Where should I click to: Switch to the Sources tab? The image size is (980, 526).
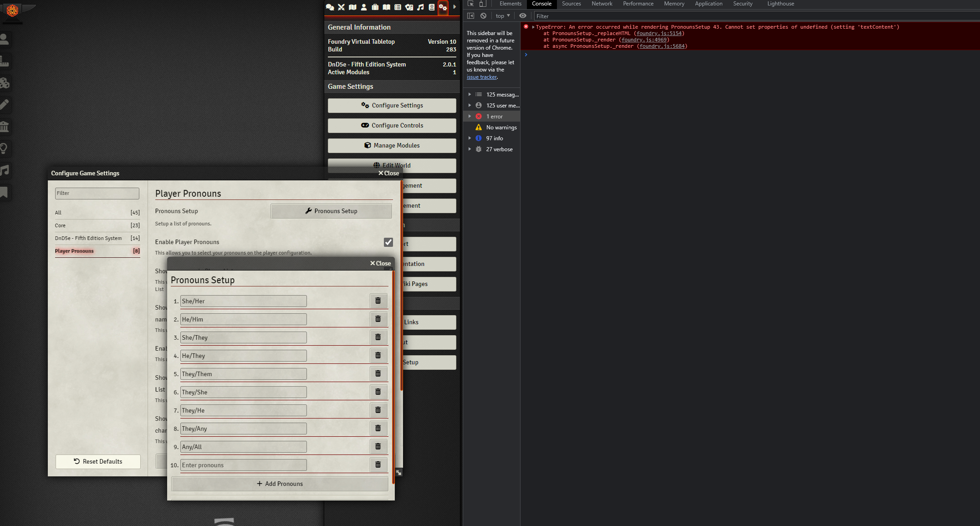click(572, 4)
